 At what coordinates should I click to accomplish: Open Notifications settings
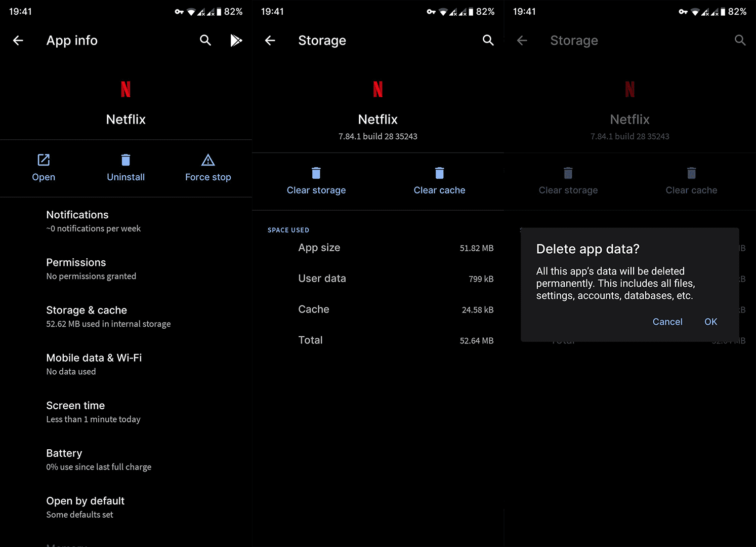pos(126,221)
